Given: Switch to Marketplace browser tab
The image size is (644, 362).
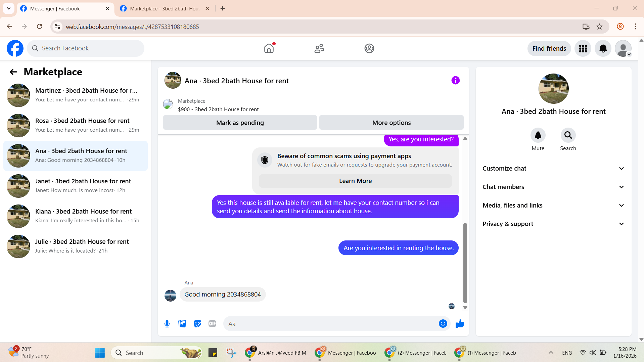Looking at the screenshot, I should (165, 9).
